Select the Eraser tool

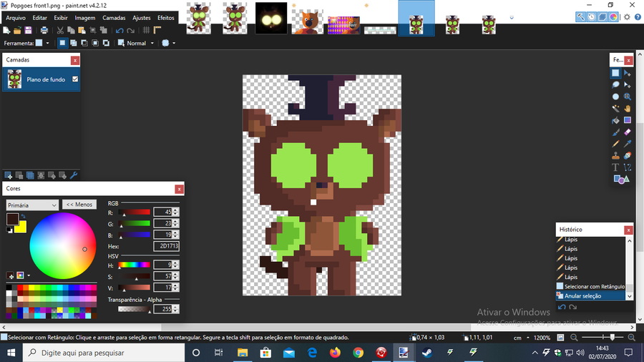[x=627, y=132]
